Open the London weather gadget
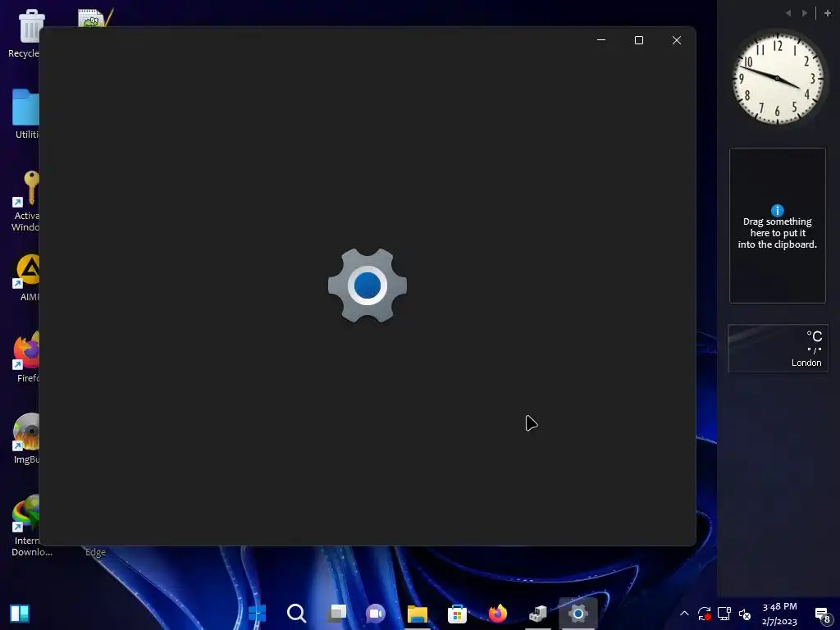The height and width of the screenshot is (630, 840). (778, 348)
